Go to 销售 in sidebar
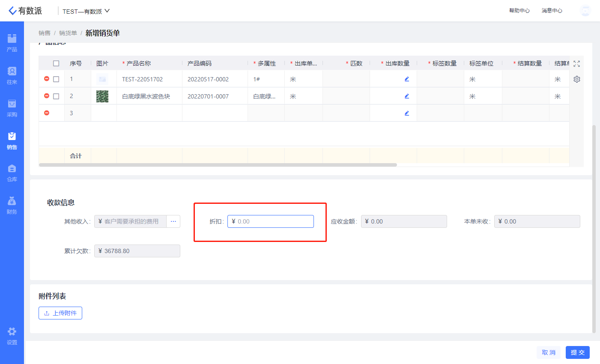This screenshot has width=600, height=364. tap(12, 141)
